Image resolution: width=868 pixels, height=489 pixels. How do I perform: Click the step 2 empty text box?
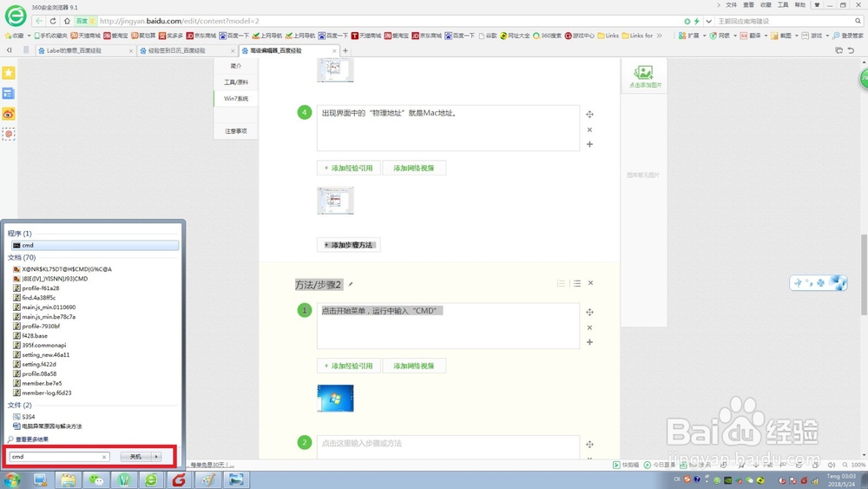[x=448, y=446]
